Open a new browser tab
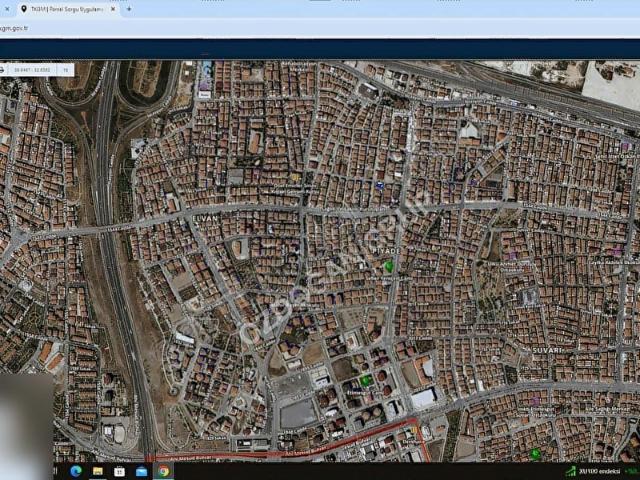640x480 pixels. point(128,9)
